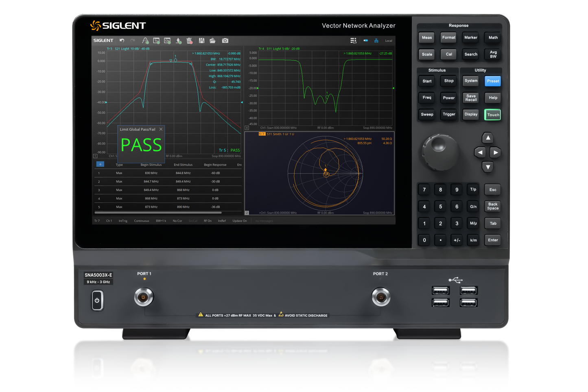Select the Ch 1 status bar item
Screen dimensions: 588x392
tap(109, 221)
